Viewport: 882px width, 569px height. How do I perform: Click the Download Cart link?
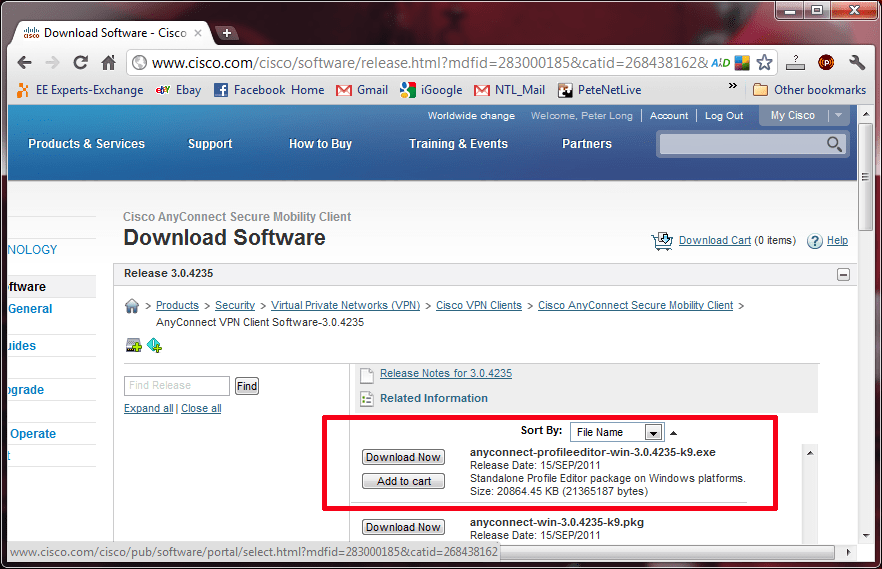[715, 241]
